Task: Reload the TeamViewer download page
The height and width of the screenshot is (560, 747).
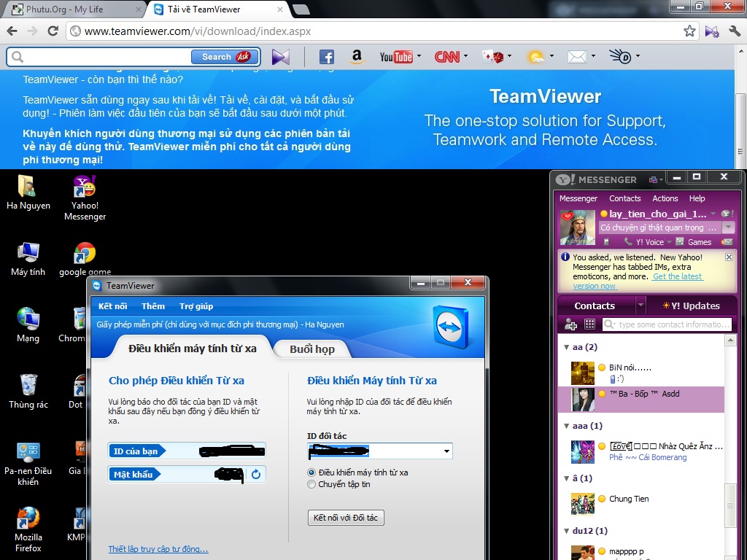Action: tap(53, 31)
